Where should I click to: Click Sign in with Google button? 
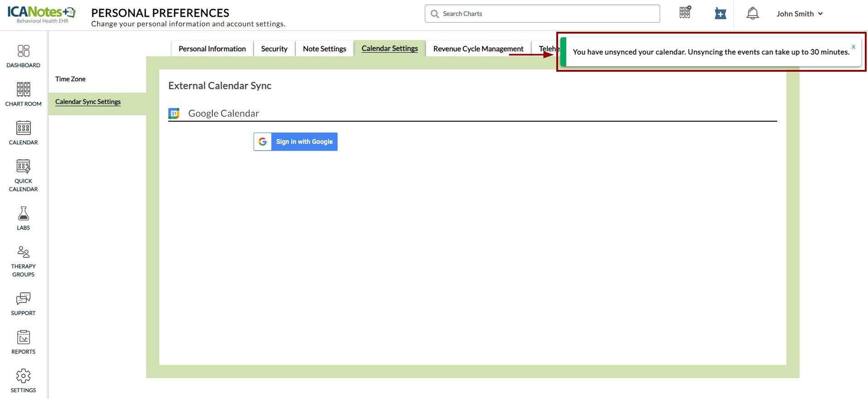point(295,142)
